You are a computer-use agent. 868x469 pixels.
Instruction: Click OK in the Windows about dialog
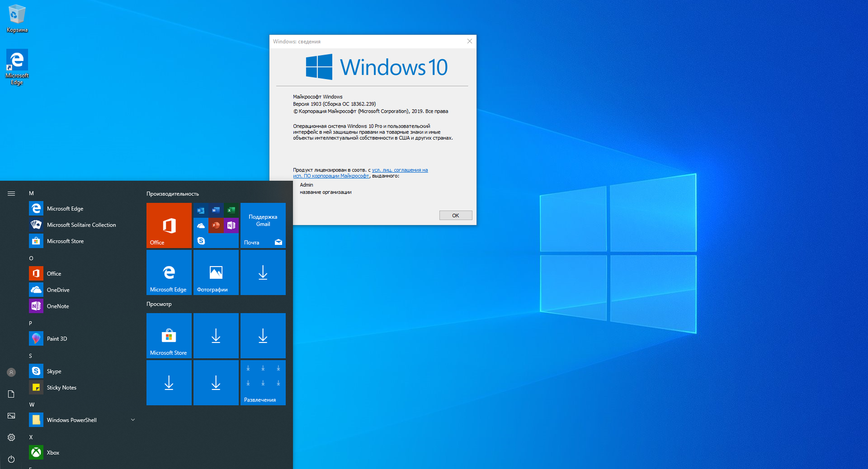pos(455,215)
